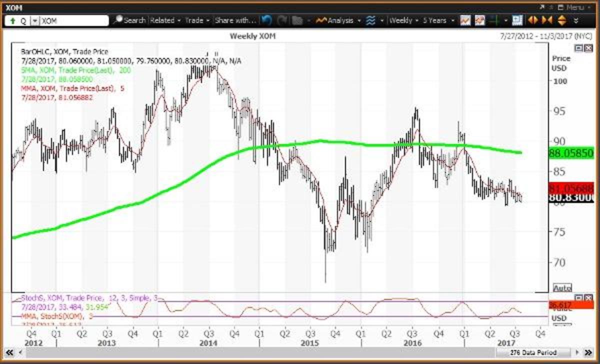Click the second chart template icon
The width and height of the screenshot is (600, 364).
pos(480,20)
